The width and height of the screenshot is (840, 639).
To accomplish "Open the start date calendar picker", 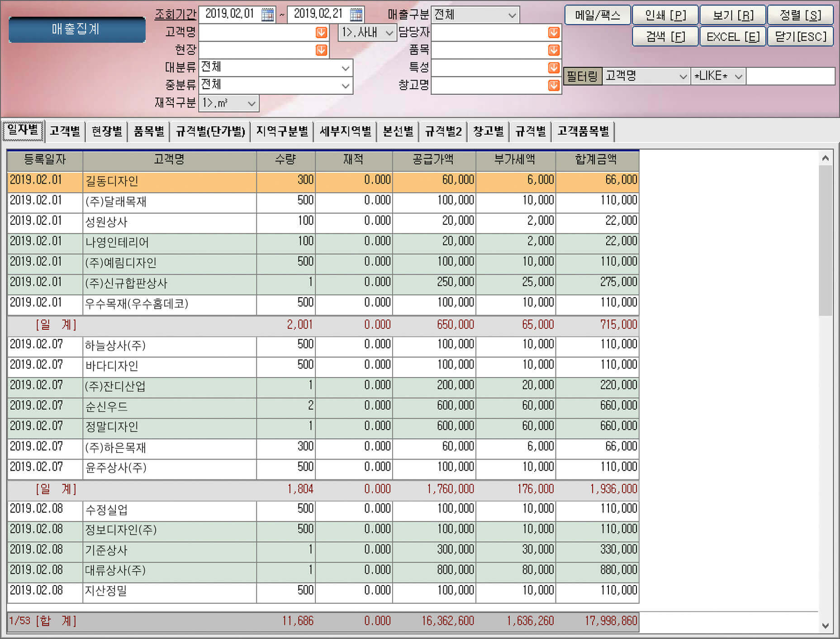I will coord(267,14).
